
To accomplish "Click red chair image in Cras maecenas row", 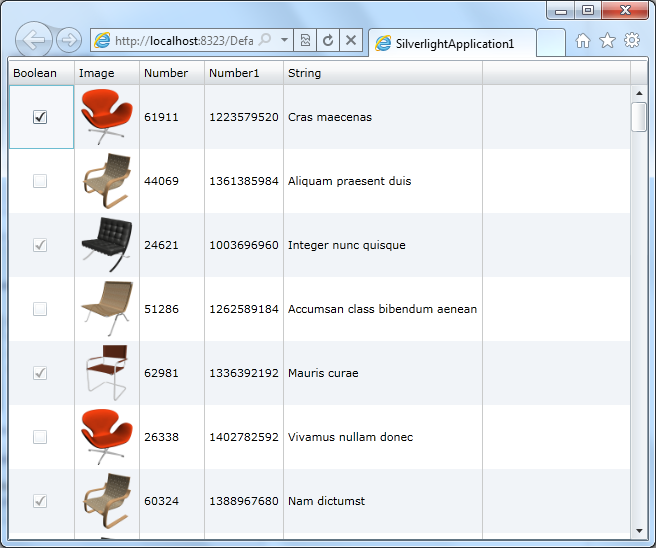I will (x=107, y=117).
